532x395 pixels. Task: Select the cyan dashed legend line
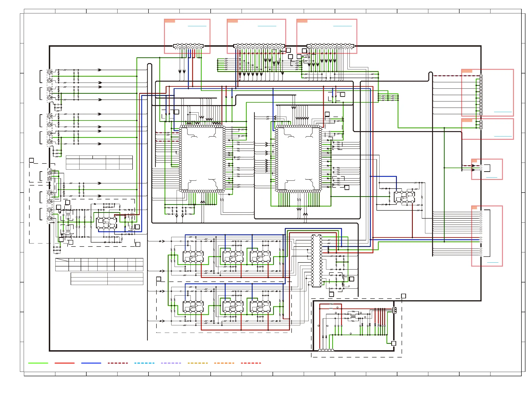[144, 363]
